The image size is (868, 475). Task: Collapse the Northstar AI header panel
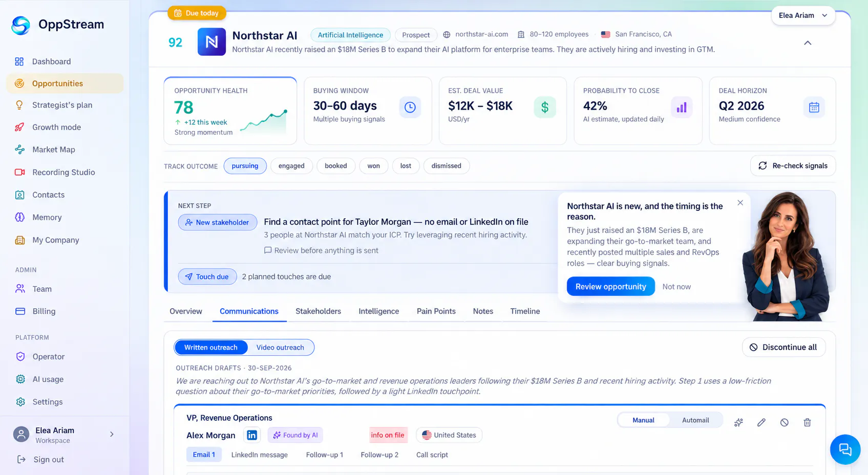808,43
